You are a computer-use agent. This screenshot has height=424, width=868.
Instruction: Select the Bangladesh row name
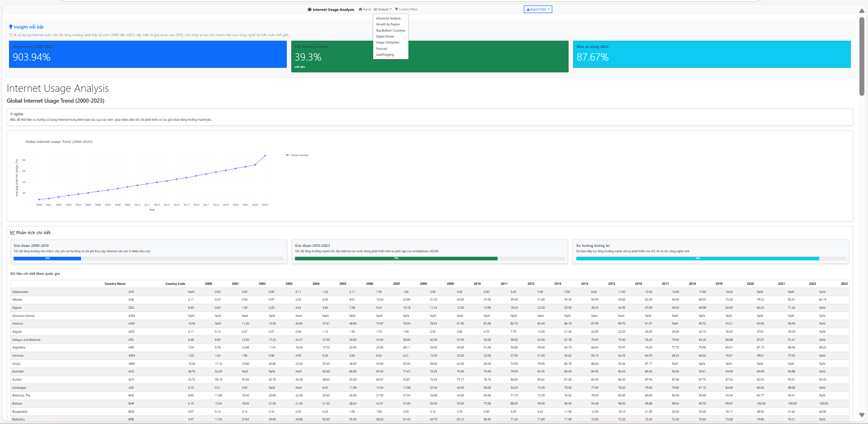coord(20,412)
